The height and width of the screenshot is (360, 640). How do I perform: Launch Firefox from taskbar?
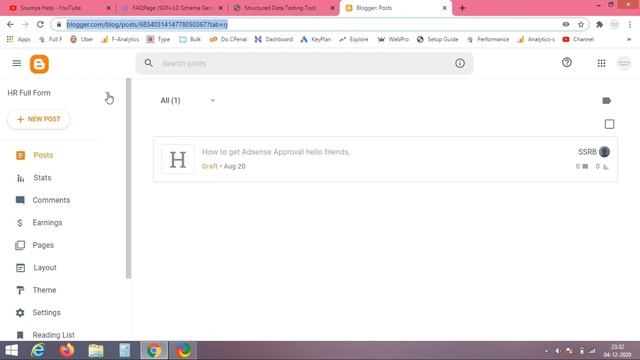67,351
